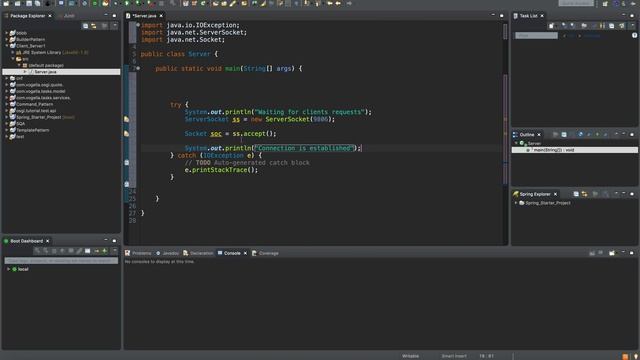Open Package Explorer view menu dropdown

115,26
